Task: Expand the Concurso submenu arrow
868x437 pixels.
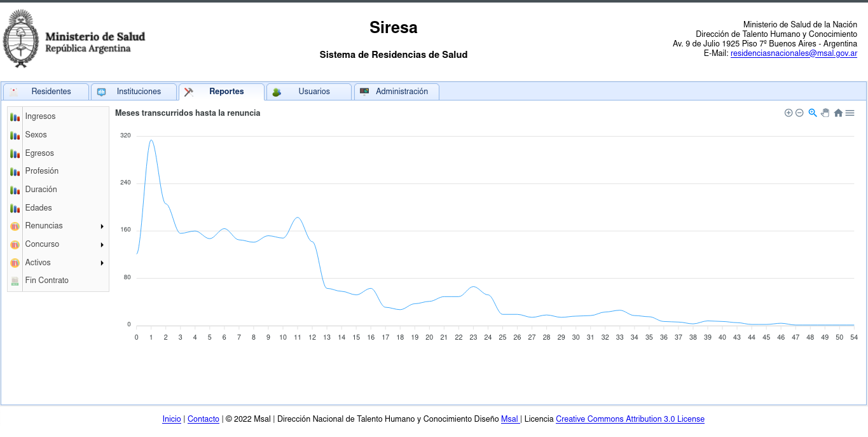Action: (x=102, y=245)
